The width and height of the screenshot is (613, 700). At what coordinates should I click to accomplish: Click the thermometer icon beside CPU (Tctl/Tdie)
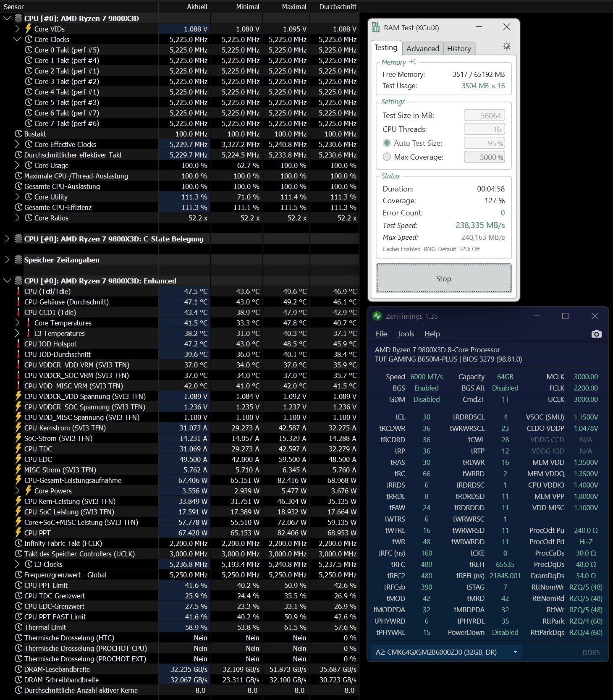[18, 291]
